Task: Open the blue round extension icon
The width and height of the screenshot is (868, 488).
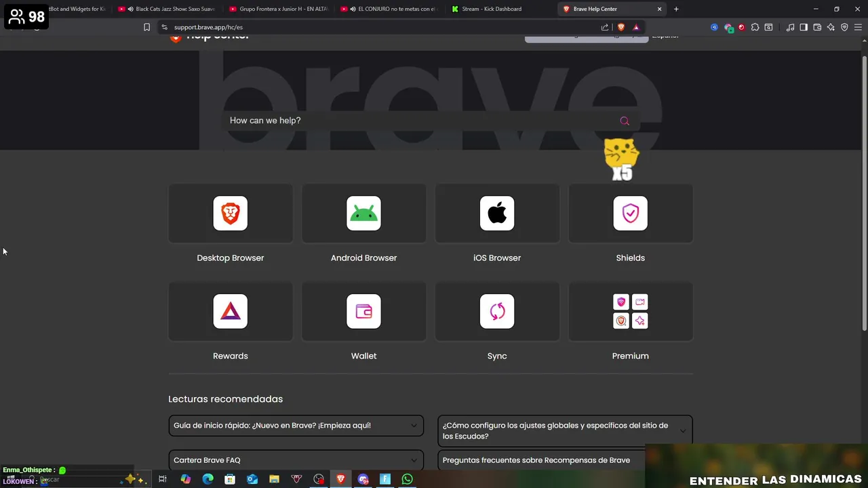Action: 714,27
